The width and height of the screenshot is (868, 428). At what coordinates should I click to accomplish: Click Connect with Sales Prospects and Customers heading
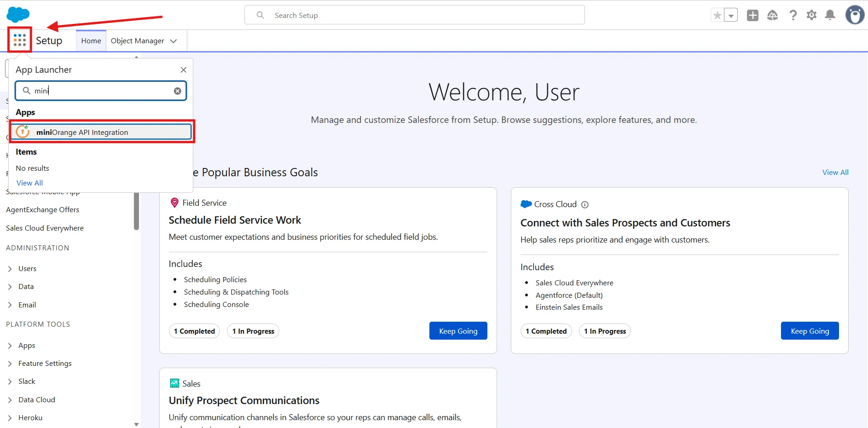point(625,223)
